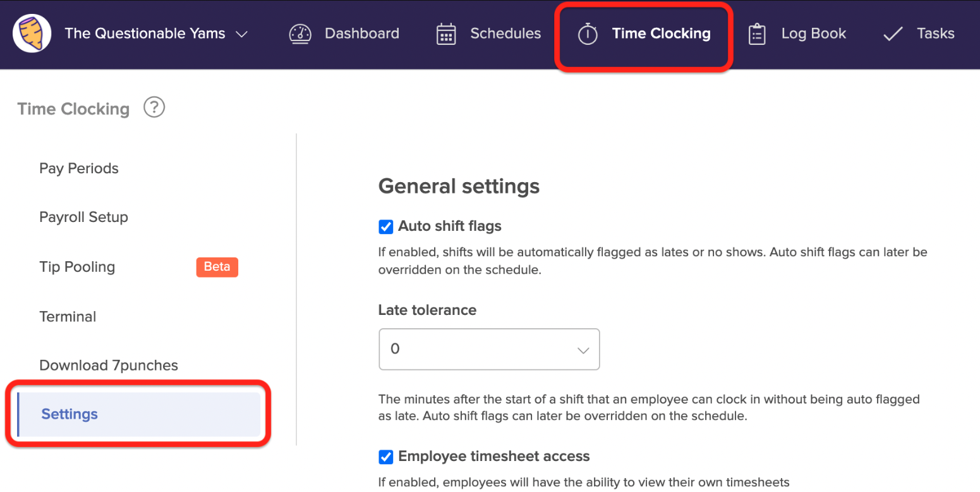Select the Time Clocking stopwatch icon

pyautogui.click(x=588, y=34)
